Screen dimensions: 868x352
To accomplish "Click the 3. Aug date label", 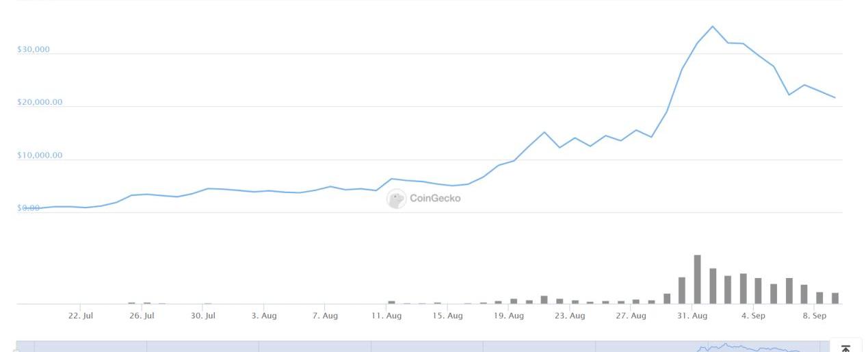I will pyautogui.click(x=264, y=316).
